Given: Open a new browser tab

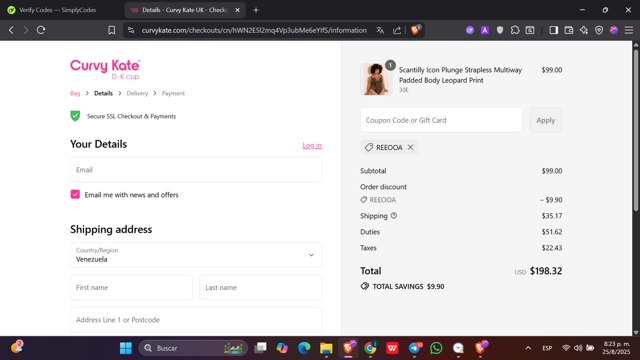Looking at the screenshot, I should (x=256, y=10).
